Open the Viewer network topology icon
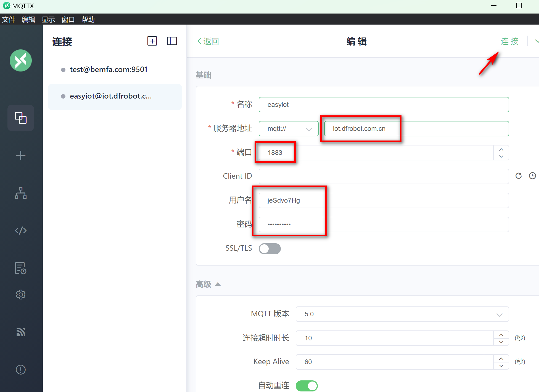The image size is (539, 392). point(21,193)
